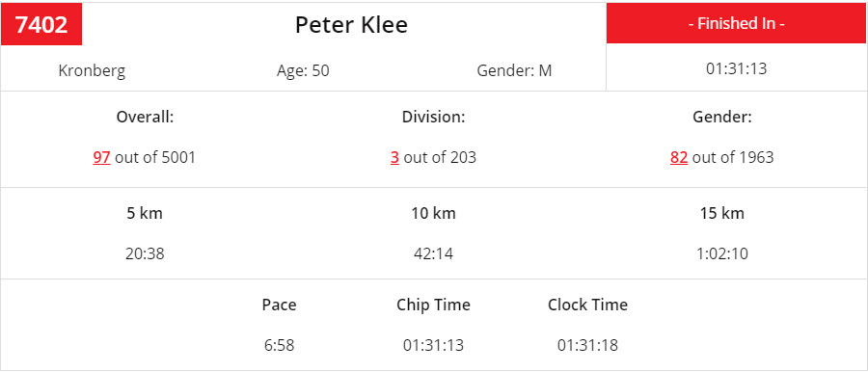Click the Division heading

433,118
